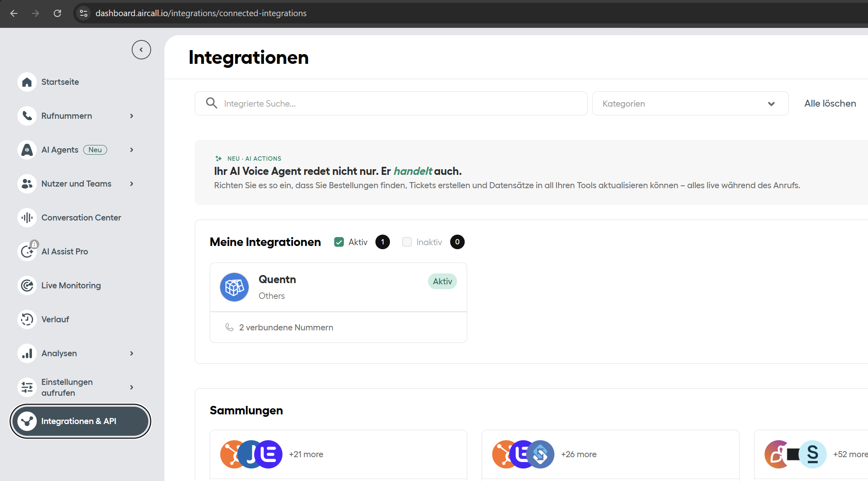Expand the AI Agents submenu chevron
Screen dimensions: 868x481
pyautogui.click(x=132, y=150)
